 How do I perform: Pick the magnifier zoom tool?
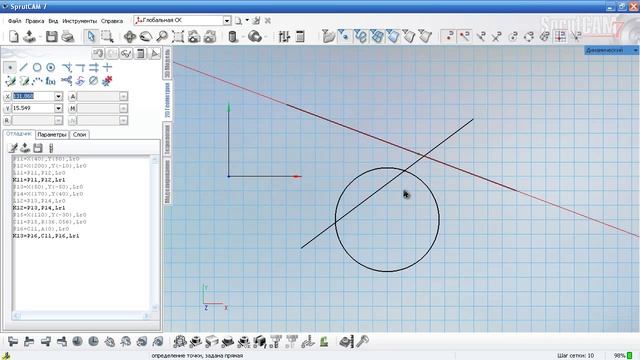point(162,37)
